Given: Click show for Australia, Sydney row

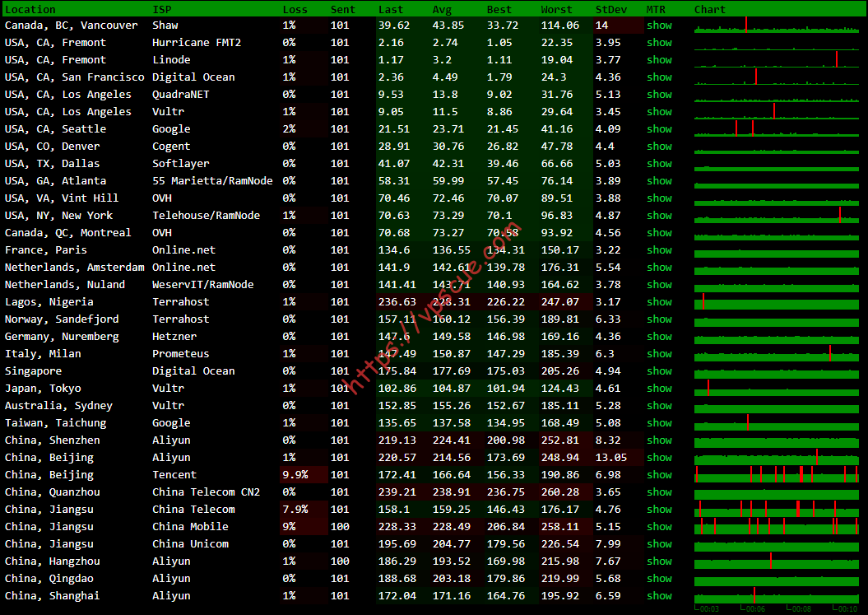Looking at the screenshot, I should coord(659,406).
